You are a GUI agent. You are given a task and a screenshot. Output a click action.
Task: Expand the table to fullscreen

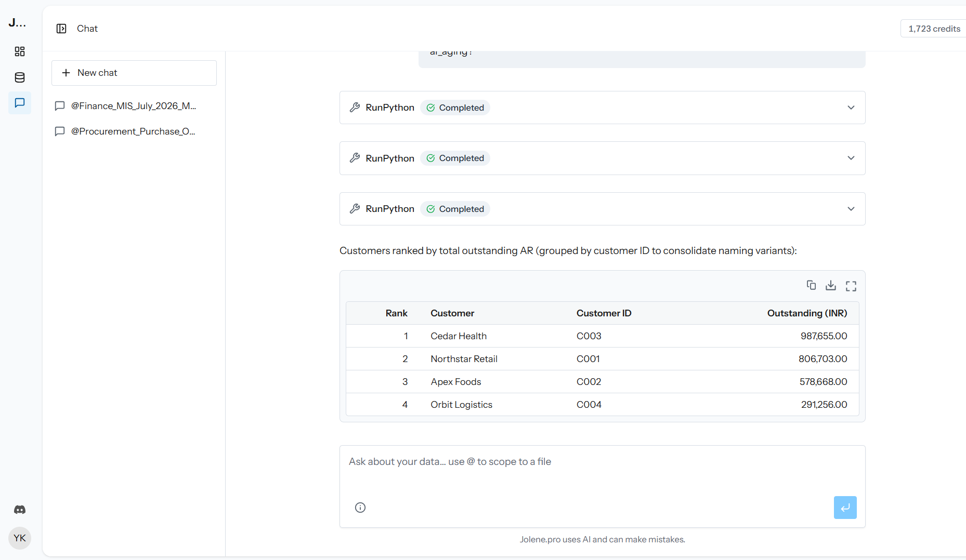(x=851, y=286)
